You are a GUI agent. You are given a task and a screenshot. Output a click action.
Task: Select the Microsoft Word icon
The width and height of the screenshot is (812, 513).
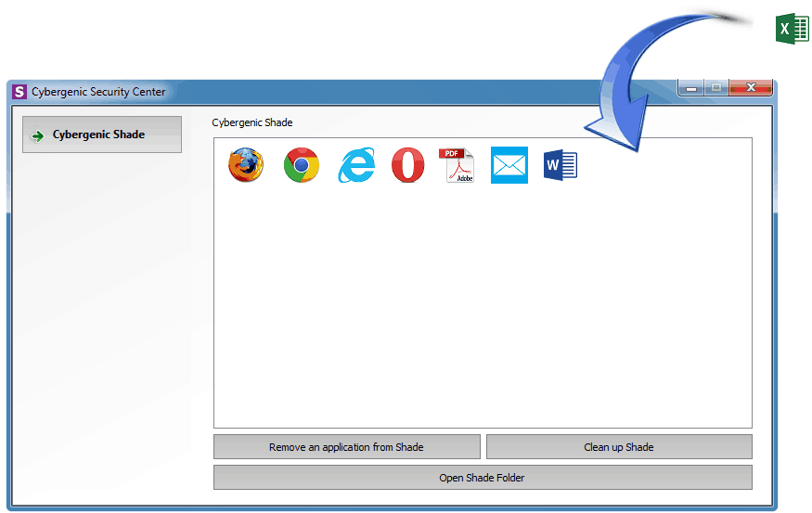560,165
